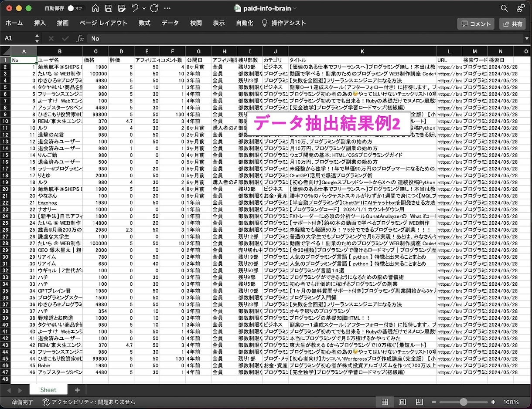The height and width of the screenshot is (409, 532).
Task: Expand the undo history dropdown arrow
Action: [144, 8]
